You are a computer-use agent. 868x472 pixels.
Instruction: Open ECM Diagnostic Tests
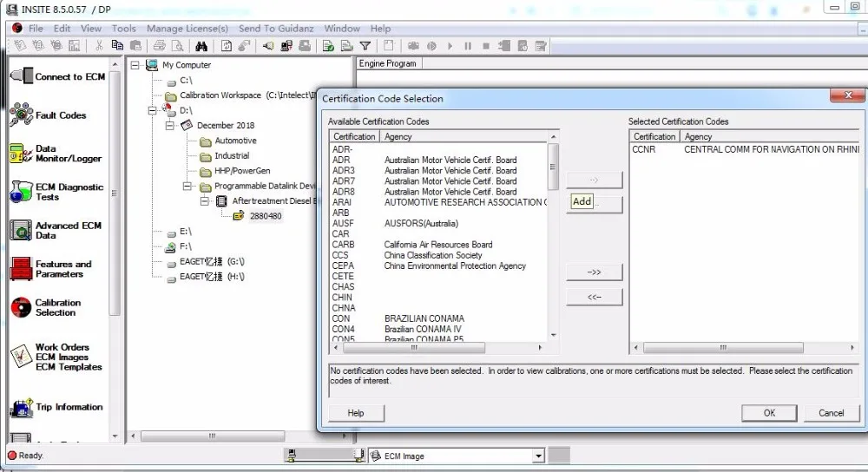coord(56,192)
